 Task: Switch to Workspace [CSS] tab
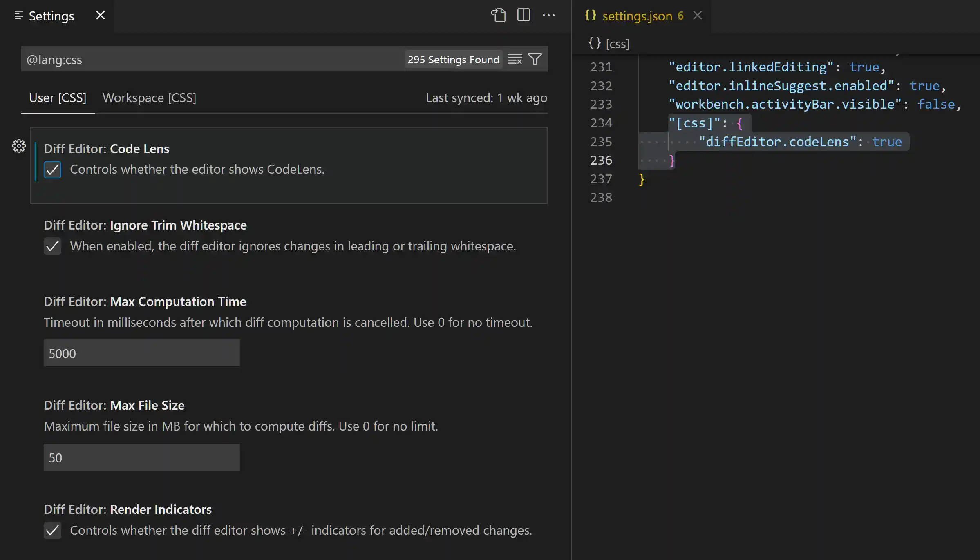pos(150,98)
